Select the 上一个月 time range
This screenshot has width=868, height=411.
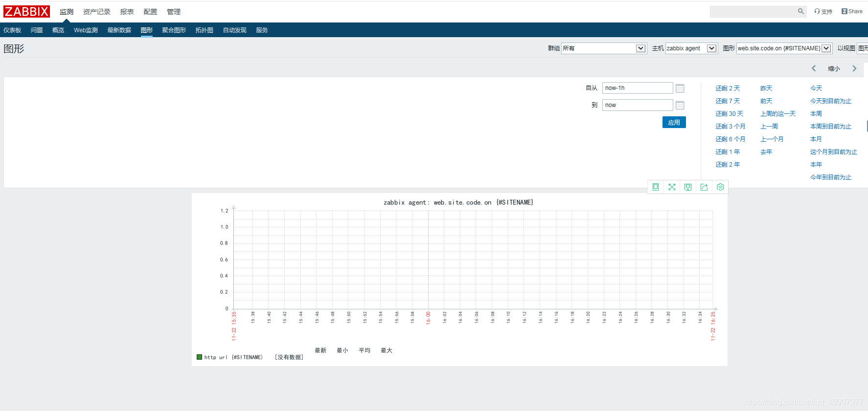772,139
